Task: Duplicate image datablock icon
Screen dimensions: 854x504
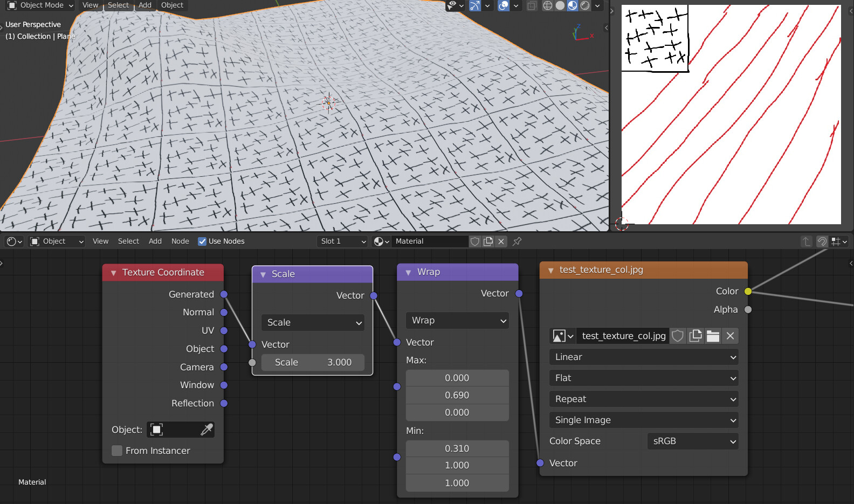Action: 695,336
